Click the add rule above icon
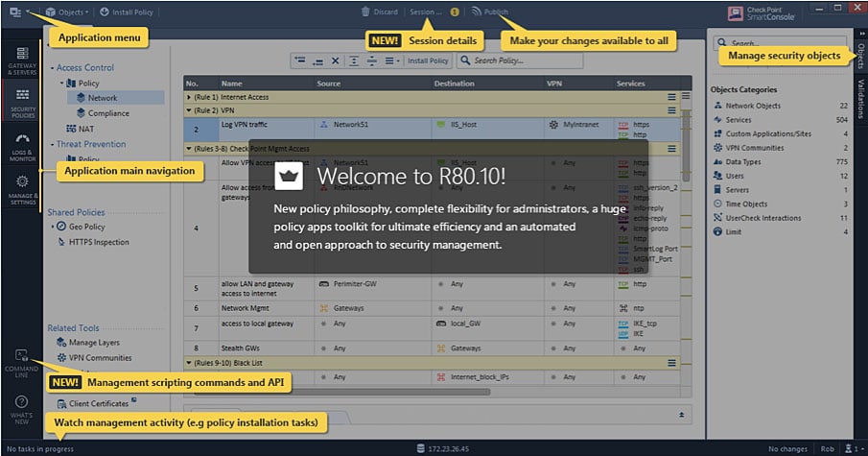This screenshot has height=456, width=868. [x=300, y=60]
